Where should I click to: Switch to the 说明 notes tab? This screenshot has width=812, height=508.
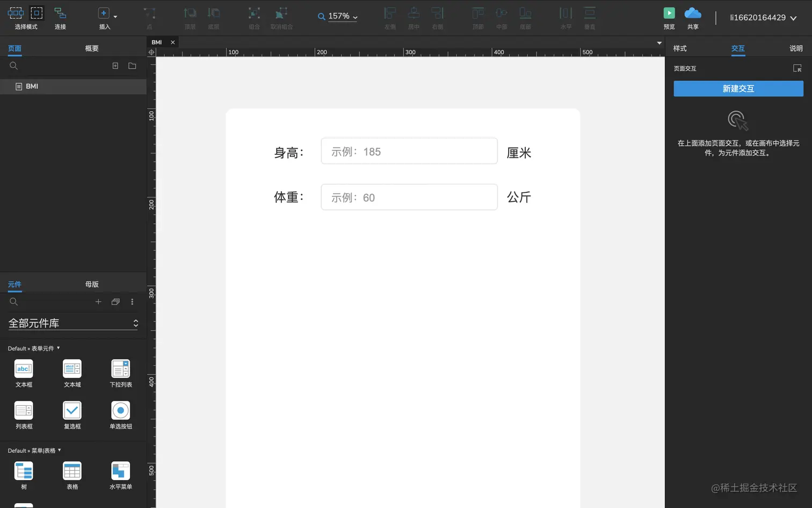click(796, 48)
